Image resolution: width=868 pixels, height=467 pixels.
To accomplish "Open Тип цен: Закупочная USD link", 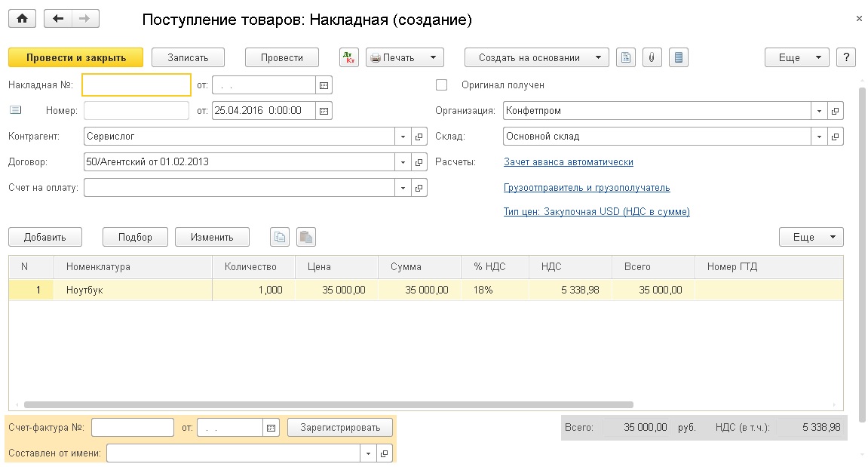I will coord(597,211).
